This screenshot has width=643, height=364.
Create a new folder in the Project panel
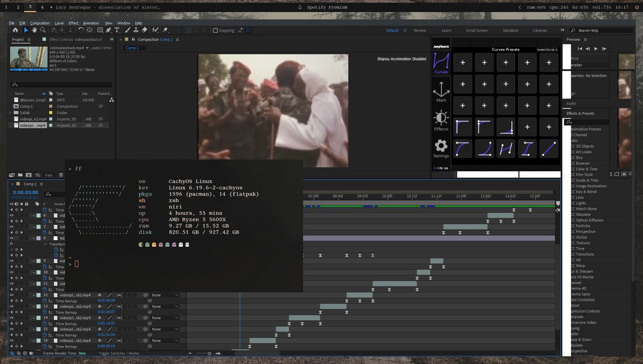click(x=20, y=175)
